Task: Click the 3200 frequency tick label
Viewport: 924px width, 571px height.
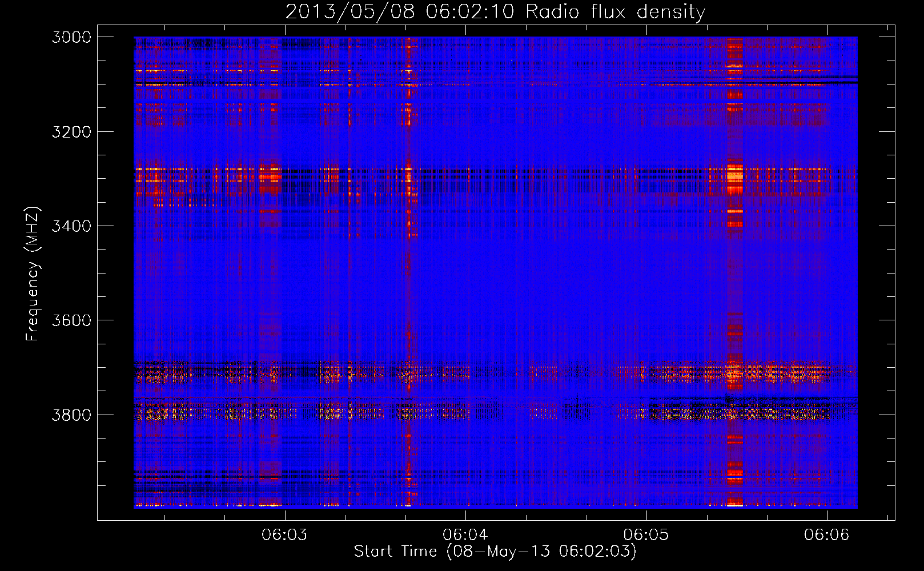Action: (71, 132)
